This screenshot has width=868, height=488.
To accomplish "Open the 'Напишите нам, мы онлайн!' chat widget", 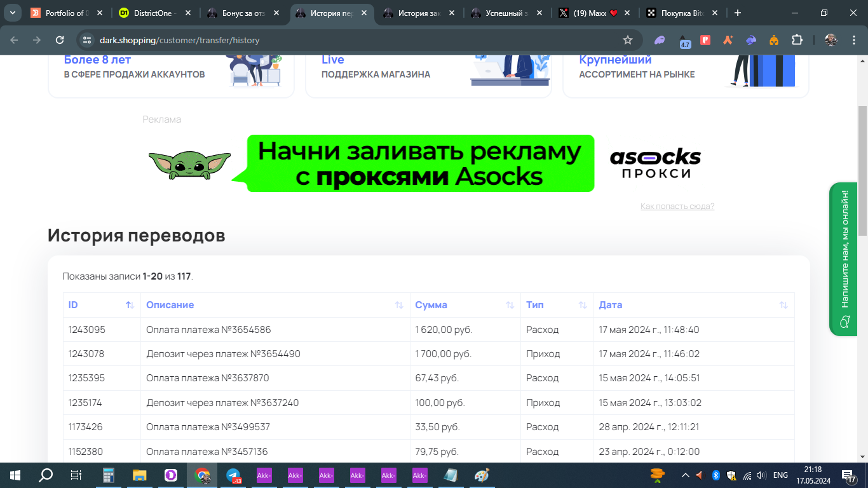I will coord(844,259).
